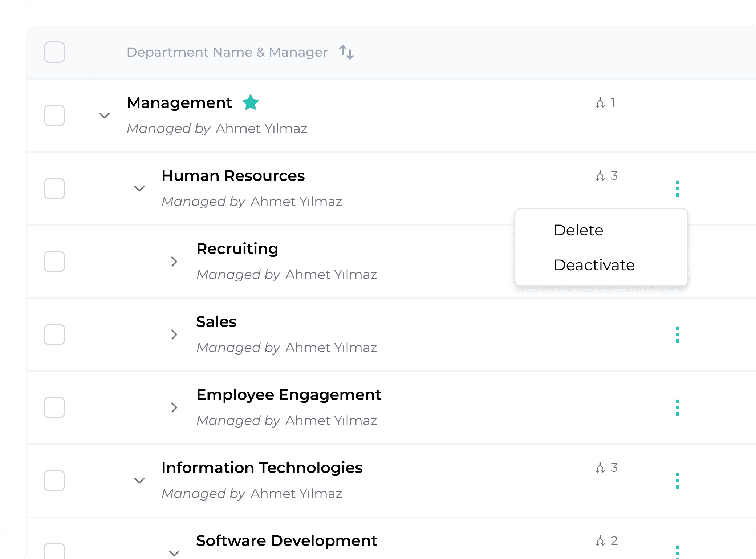Viewport: 756px width, 559px height.
Task: Choose Delete from the context menu
Action: point(578,230)
